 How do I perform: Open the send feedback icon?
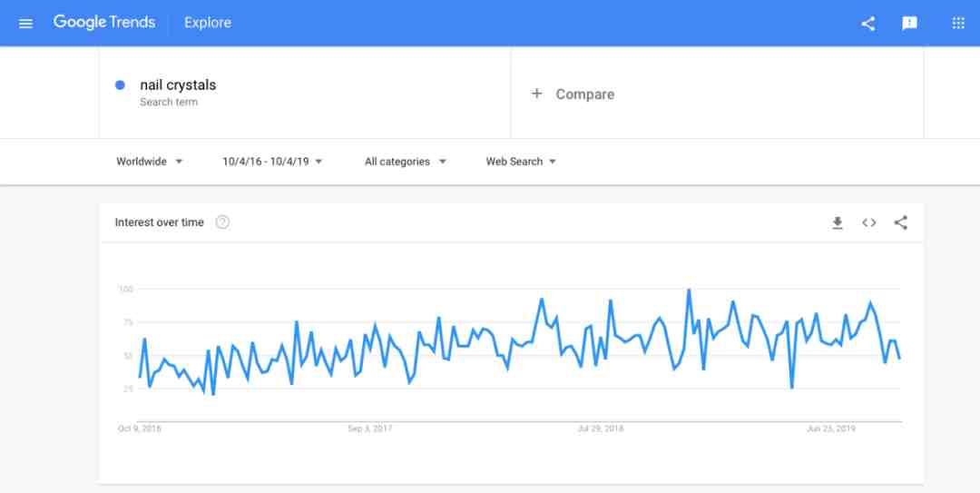(909, 24)
